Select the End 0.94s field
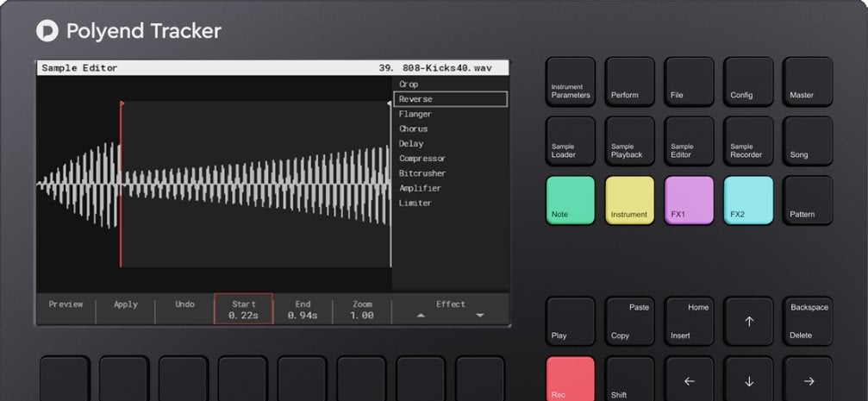Screen dimensions: 868x401 point(303,309)
